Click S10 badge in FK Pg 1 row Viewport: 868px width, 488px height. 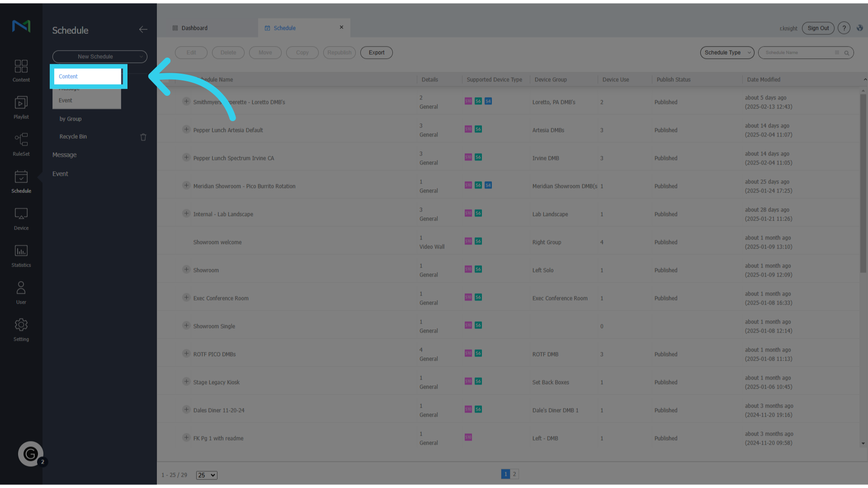pos(468,437)
